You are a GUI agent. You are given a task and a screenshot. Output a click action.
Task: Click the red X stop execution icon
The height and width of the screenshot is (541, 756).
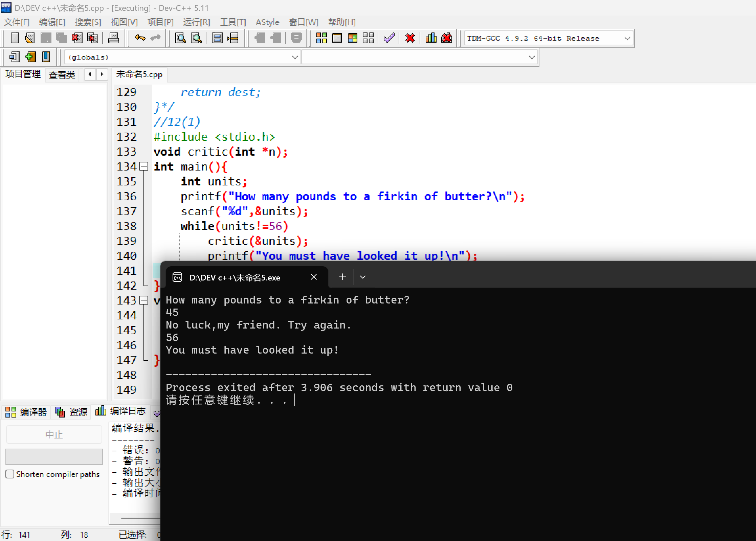pyautogui.click(x=410, y=38)
